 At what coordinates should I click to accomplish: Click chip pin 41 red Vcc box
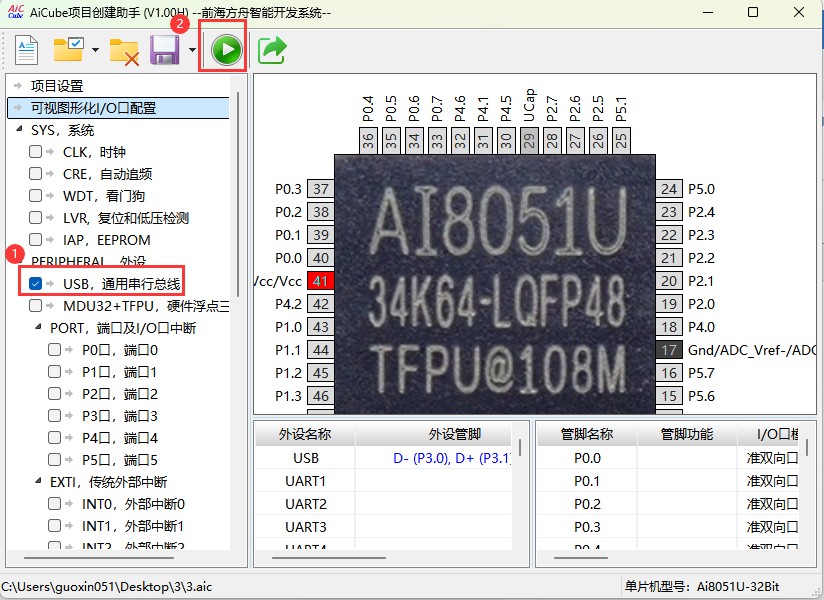click(320, 281)
